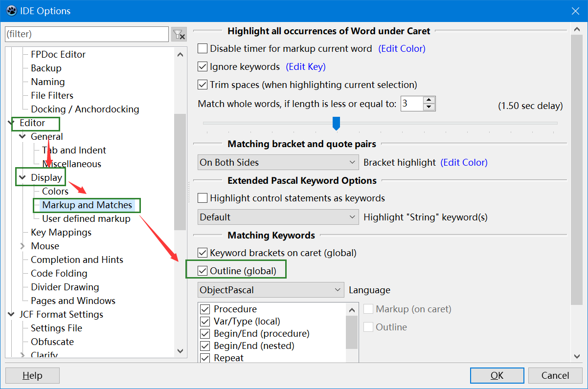Image resolution: width=588 pixels, height=389 pixels.
Task: Open the Bracket highlight dropdown
Action: click(x=278, y=162)
